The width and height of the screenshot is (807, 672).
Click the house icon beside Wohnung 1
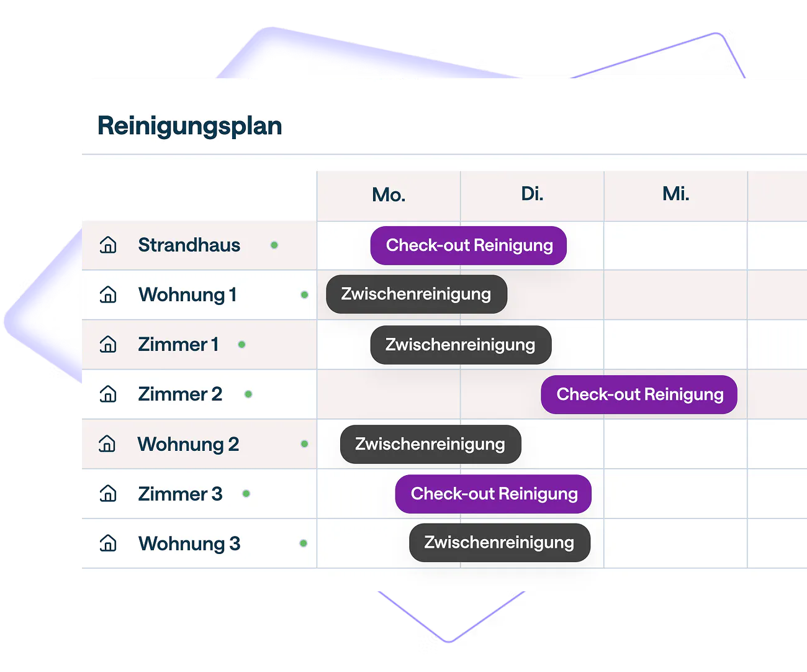click(x=108, y=294)
